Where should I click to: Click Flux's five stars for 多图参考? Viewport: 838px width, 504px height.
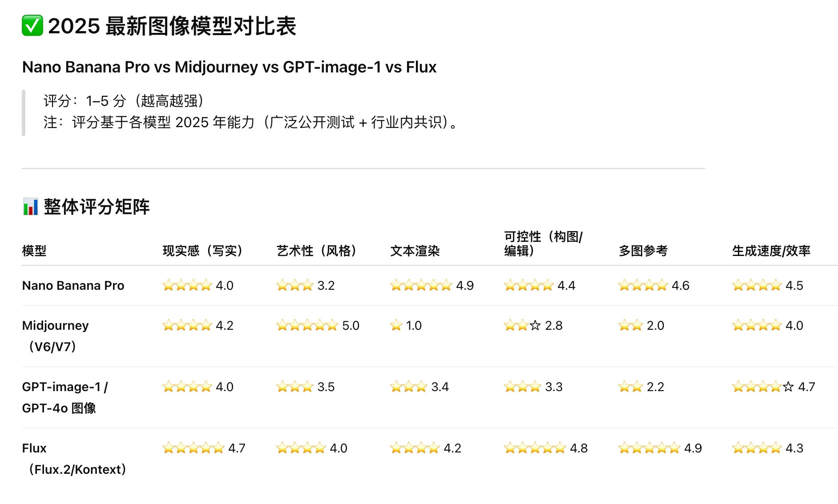coord(649,448)
